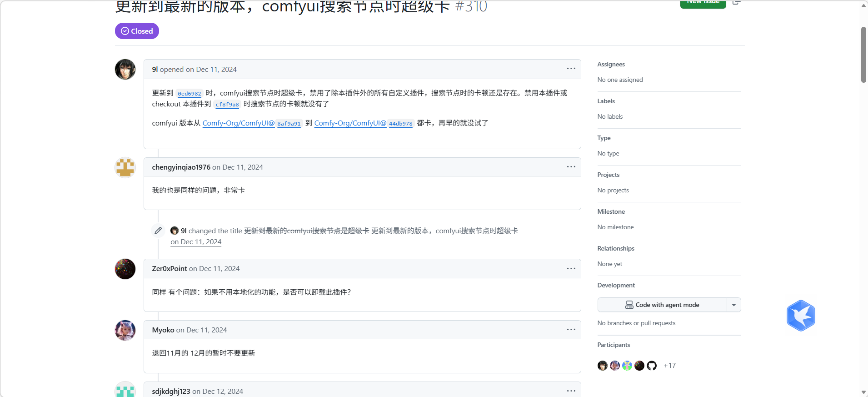Click the 'No one assigned' text
Viewport: 868px width, 397px height.
(x=620, y=80)
